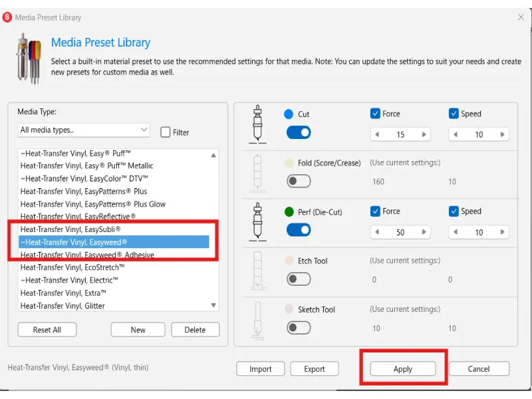532x399 pixels.
Task: Uncheck the Cut Force checkbox
Action: pyautogui.click(x=376, y=114)
